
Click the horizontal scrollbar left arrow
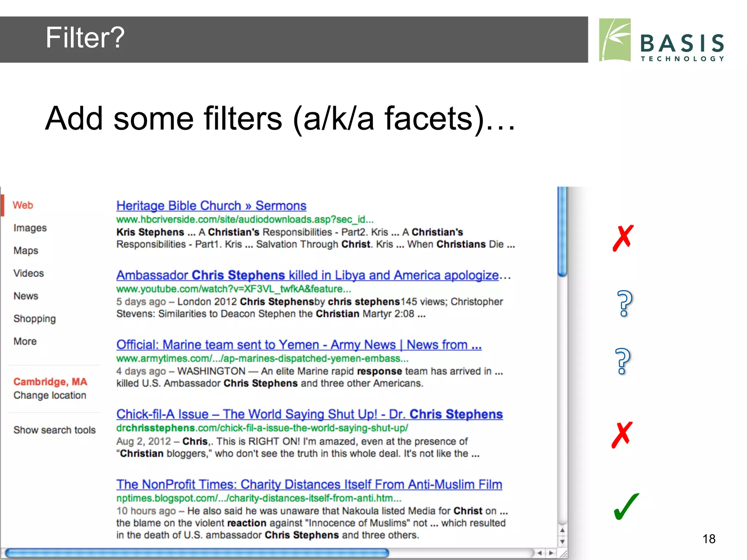pos(539,553)
